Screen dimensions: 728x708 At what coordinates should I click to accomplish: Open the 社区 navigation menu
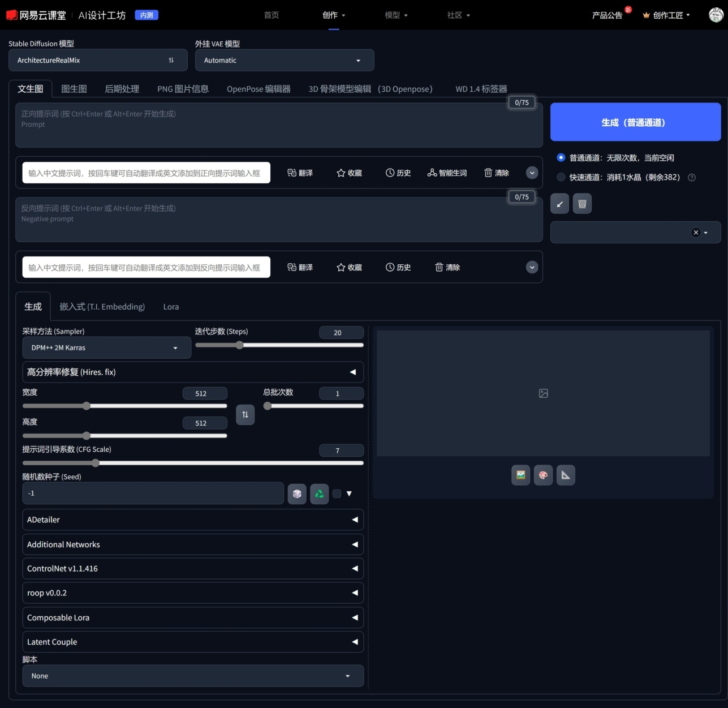[x=458, y=15]
